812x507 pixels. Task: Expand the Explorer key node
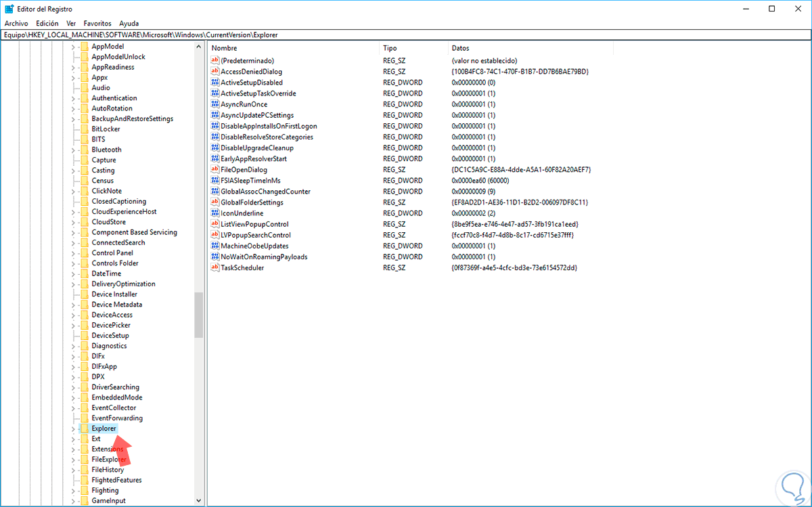pos(73,428)
